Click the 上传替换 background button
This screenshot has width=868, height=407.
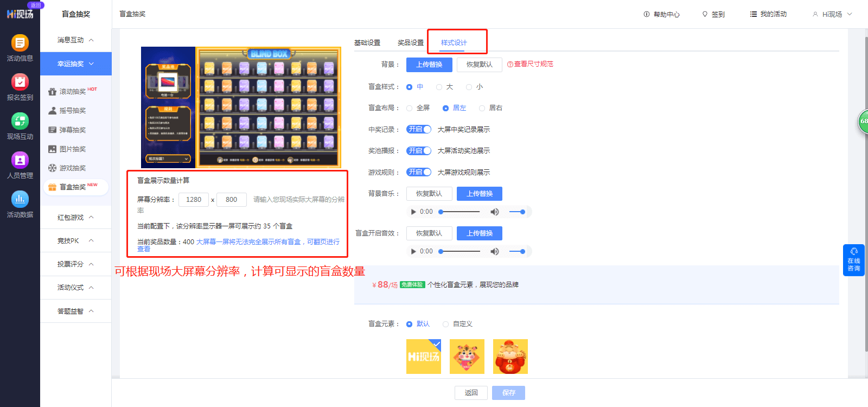(429, 65)
